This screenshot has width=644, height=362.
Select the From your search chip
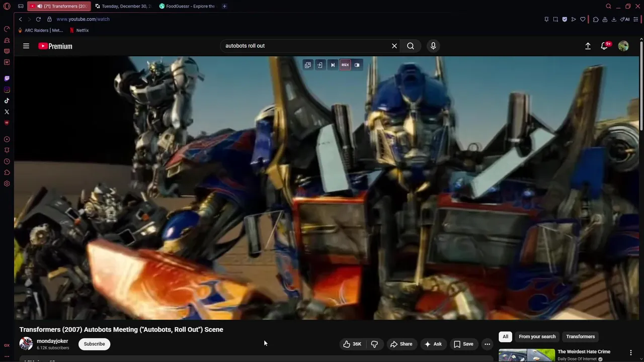(x=537, y=337)
